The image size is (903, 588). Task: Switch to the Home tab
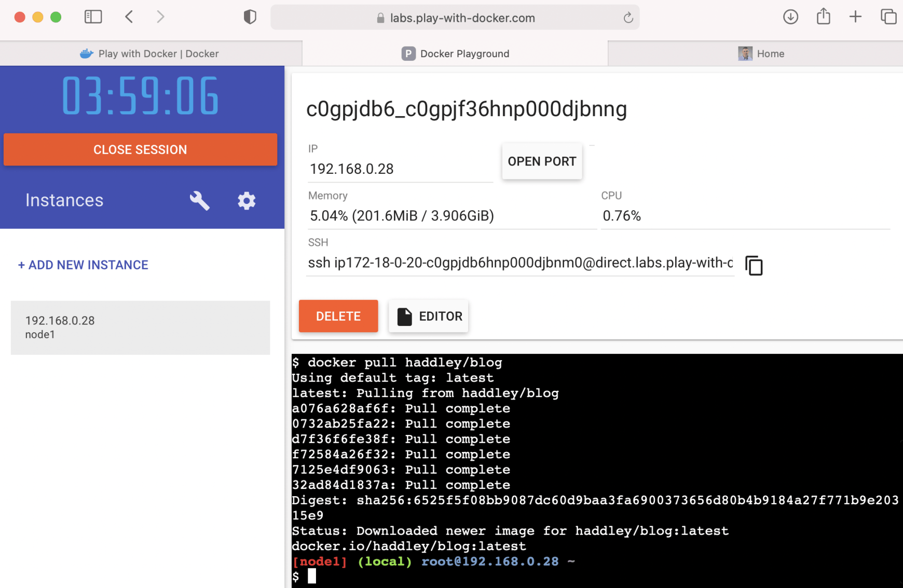756,53
